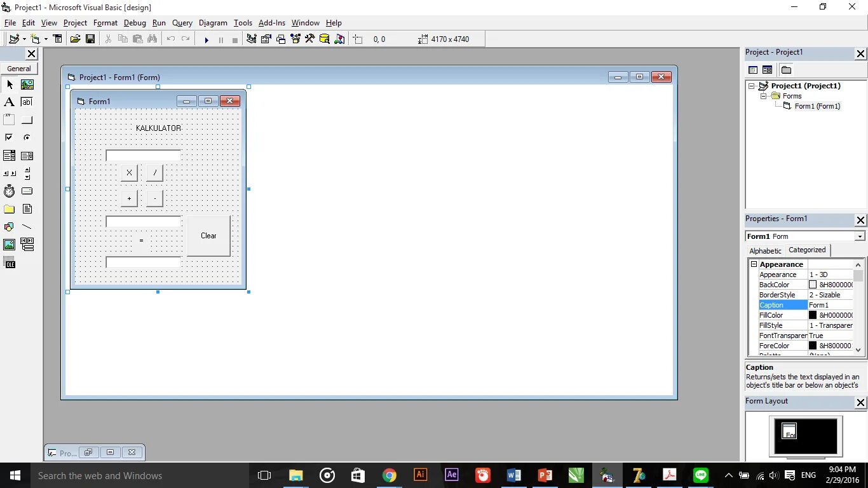Select the OLE control in the toolbox
Viewport: 868px width, 488px height.
[x=10, y=263]
